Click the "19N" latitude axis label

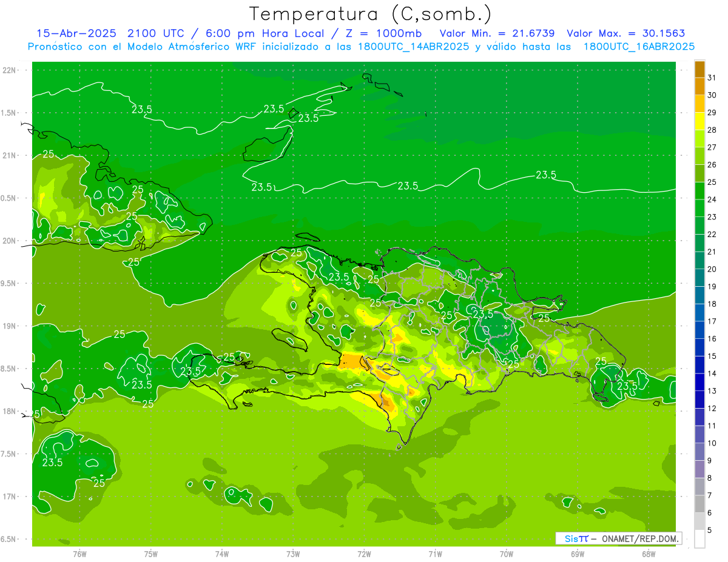[9, 326]
